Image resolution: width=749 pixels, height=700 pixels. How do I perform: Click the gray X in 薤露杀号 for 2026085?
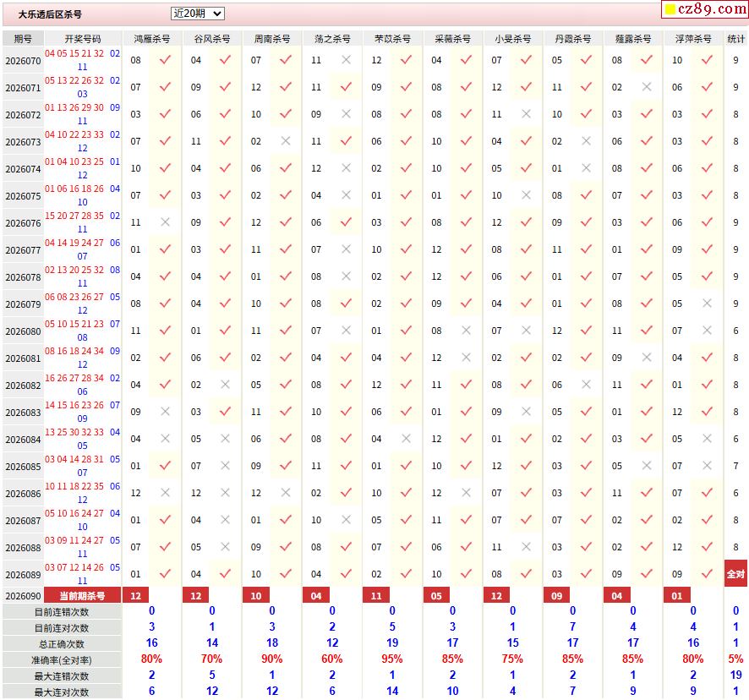point(647,465)
